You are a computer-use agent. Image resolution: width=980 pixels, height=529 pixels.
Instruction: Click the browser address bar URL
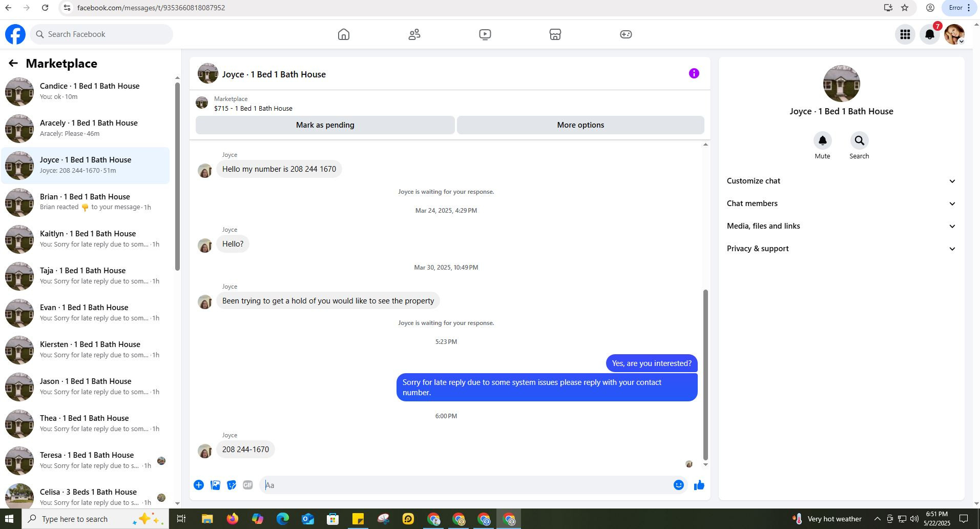[151, 8]
